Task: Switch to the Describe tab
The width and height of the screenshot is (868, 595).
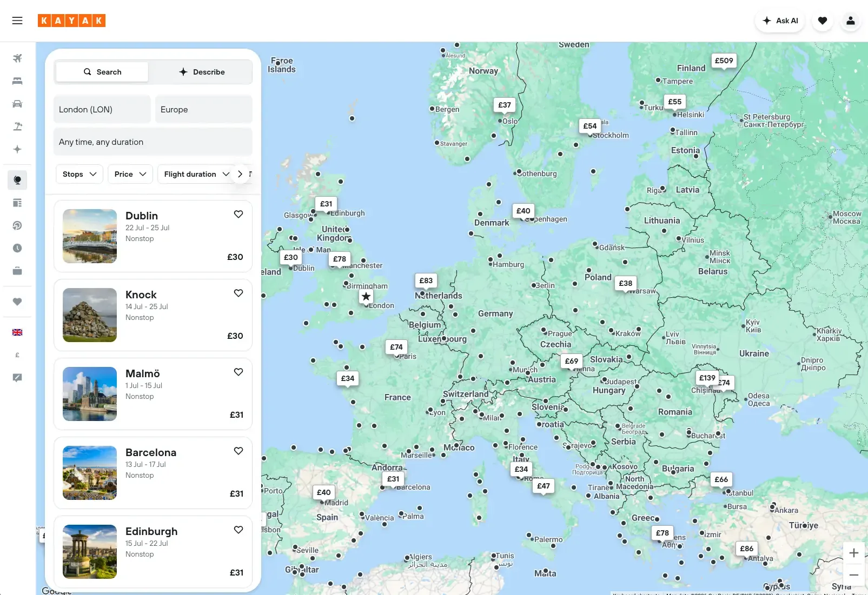Action: pos(202,72)
